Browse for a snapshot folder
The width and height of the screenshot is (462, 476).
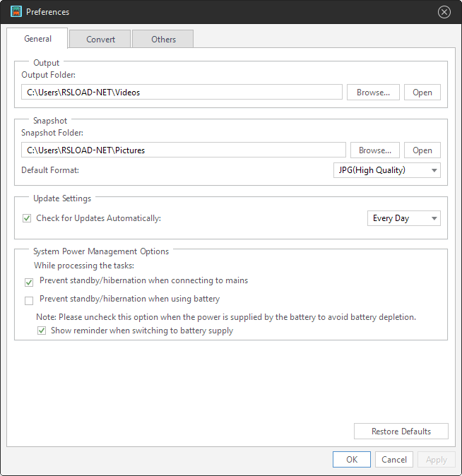coord(375,150)
